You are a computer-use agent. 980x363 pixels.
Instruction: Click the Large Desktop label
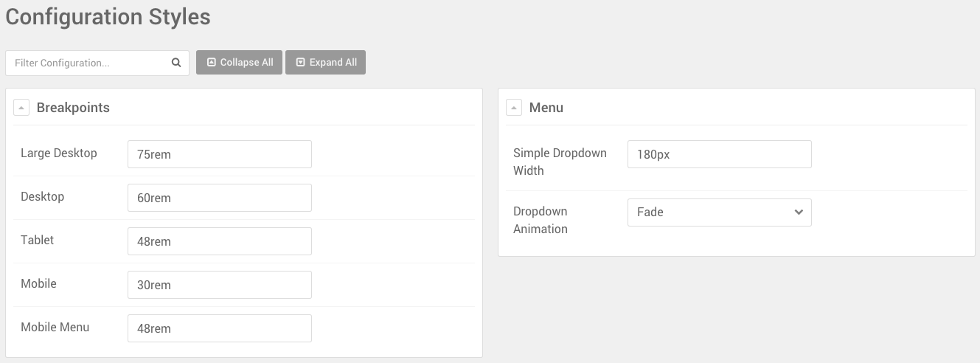(58, 153)
